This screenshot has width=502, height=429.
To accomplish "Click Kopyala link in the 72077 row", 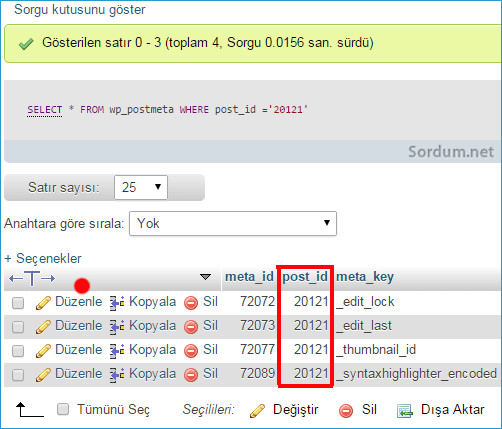I will [153, 350].
